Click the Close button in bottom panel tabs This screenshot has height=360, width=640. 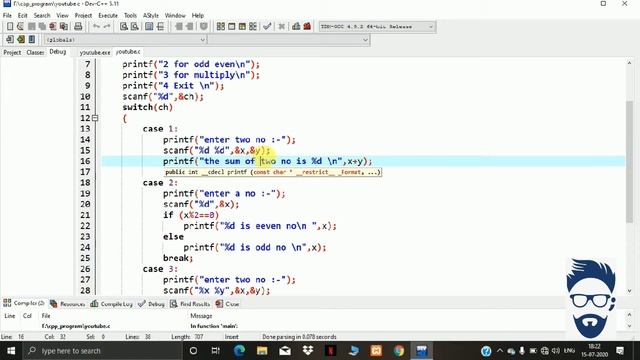(x=228, y=304)
